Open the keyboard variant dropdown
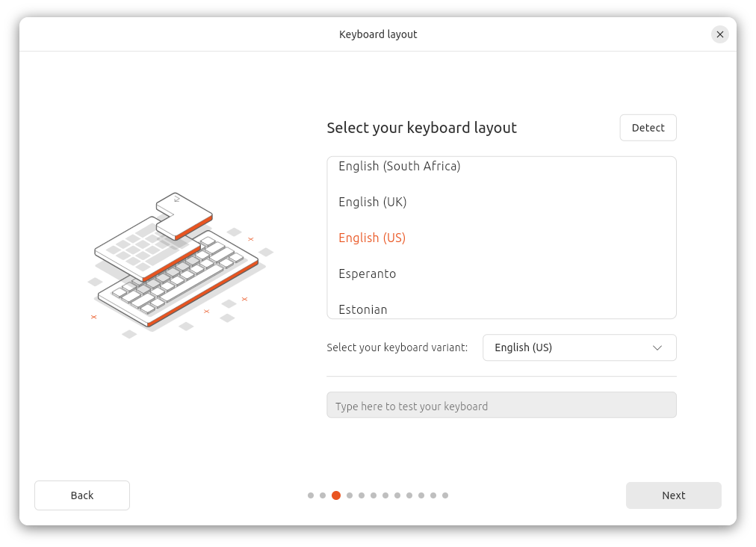Viewport: 756px width, 547px height. click(x=579, y=347)
